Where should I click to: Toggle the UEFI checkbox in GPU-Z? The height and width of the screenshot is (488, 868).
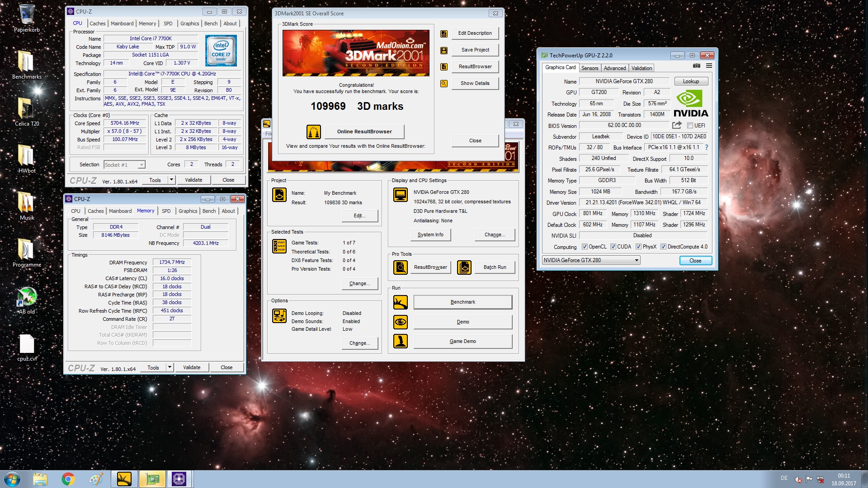click(x=690, y=126)
